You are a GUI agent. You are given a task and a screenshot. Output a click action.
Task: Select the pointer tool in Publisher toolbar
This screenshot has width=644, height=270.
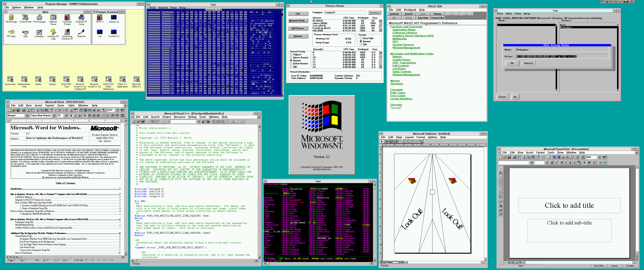[382, 141]
